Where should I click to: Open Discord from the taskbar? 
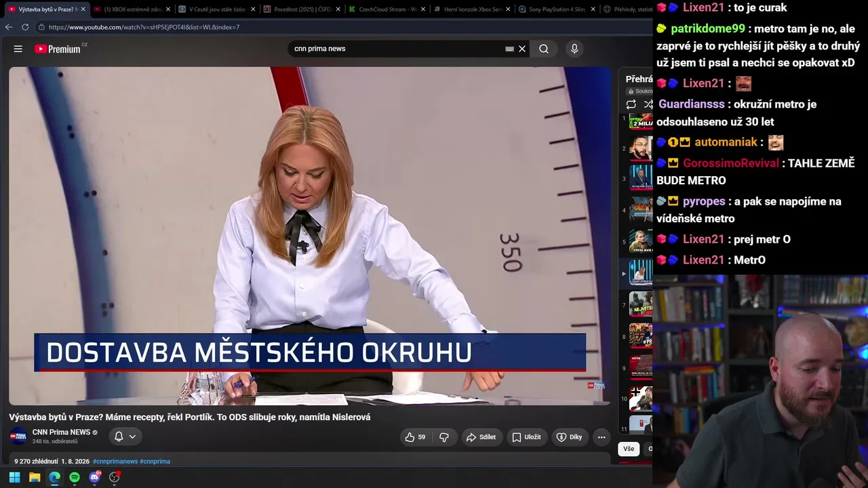pos(94,477)
